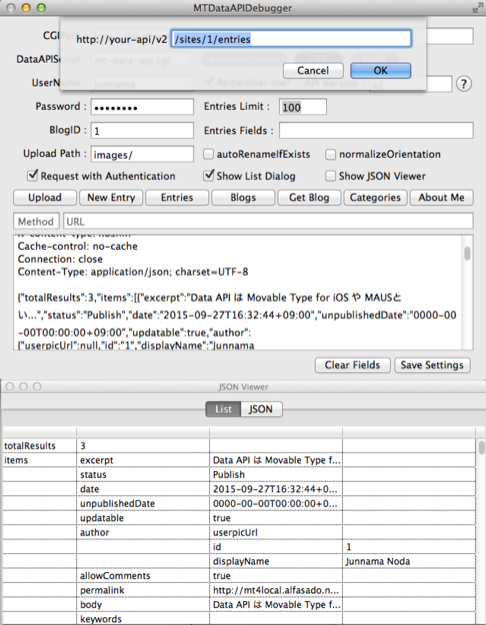This screenshot has height=625, width=486.
Task: Click the Method field
Action: tap(36, 221)
